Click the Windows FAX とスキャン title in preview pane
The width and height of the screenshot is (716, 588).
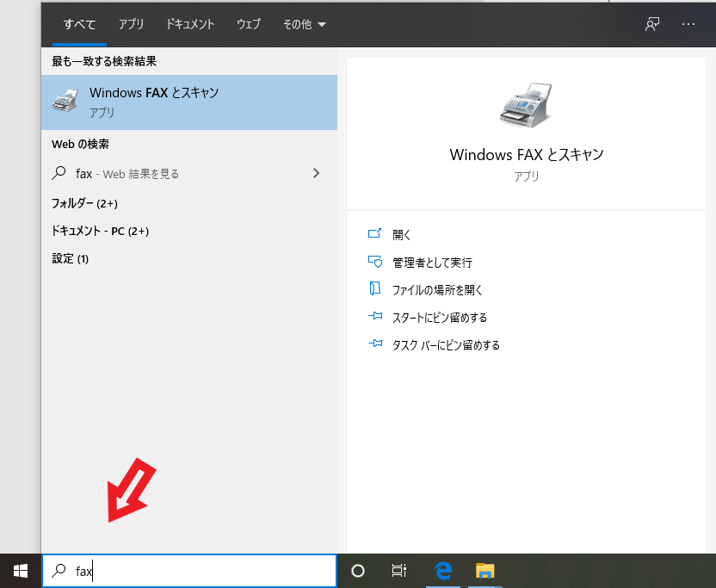pos(527,155)
